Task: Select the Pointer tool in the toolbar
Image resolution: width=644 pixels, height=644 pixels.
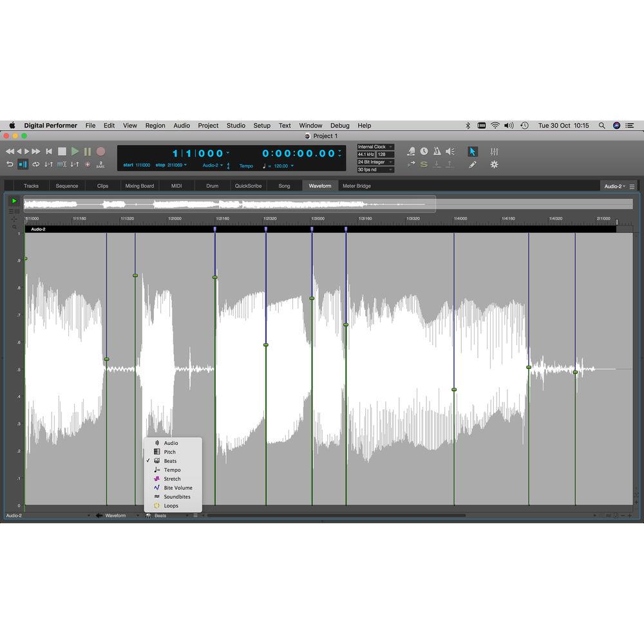Action: [x=472, y=152]
